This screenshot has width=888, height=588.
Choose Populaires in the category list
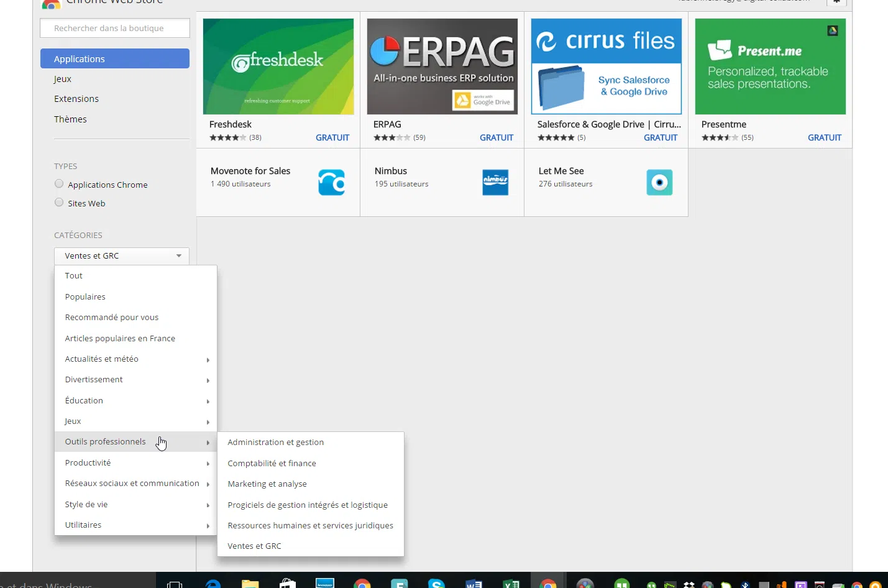click(x=135, y=297)
